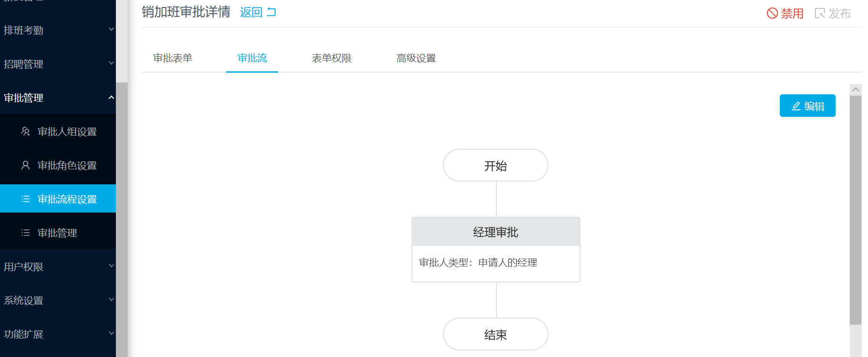
Task: Expand the 功能扩展 sidebar section
Action: tap(58, 334)
